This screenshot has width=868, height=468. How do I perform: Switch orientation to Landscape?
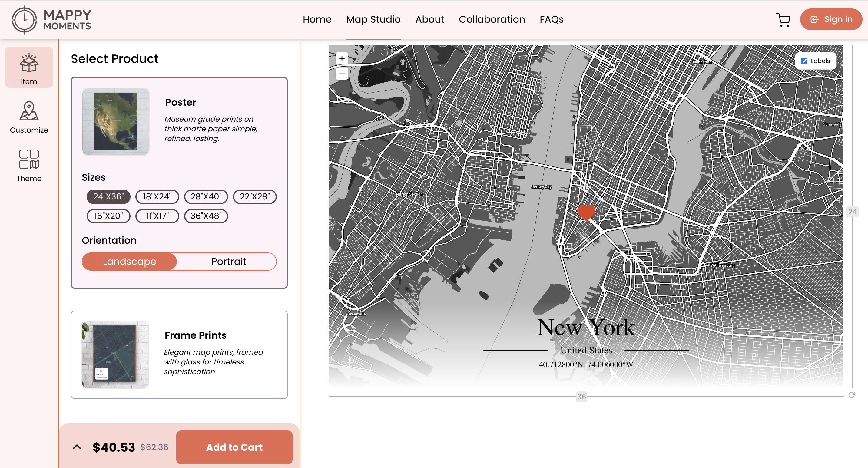129,262
